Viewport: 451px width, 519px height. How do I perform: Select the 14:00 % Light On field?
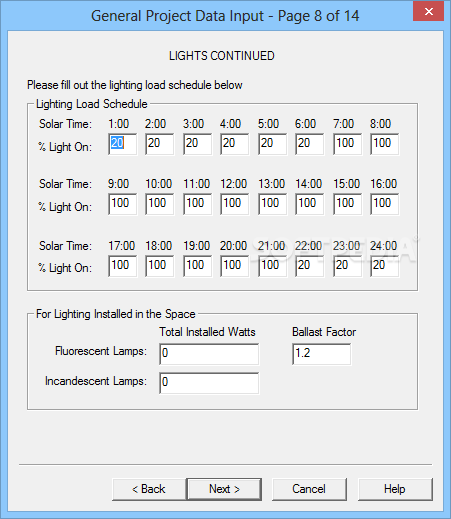[x=309, y=204]
